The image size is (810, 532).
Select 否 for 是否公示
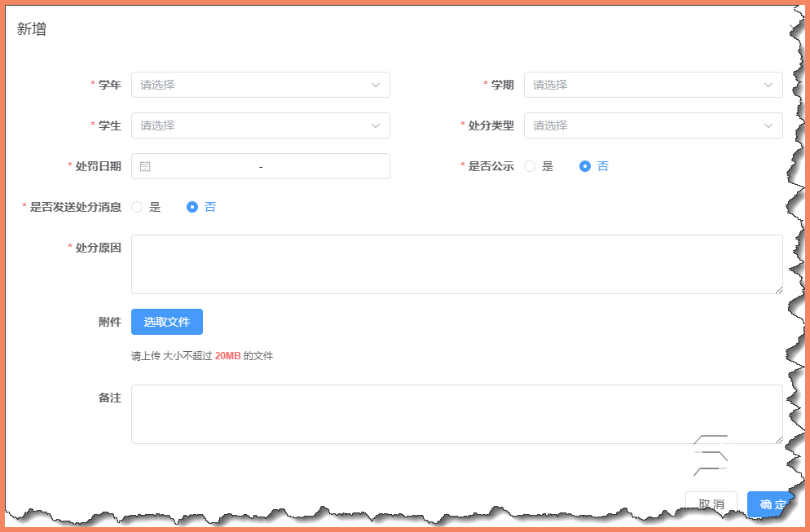pos(583,166)
